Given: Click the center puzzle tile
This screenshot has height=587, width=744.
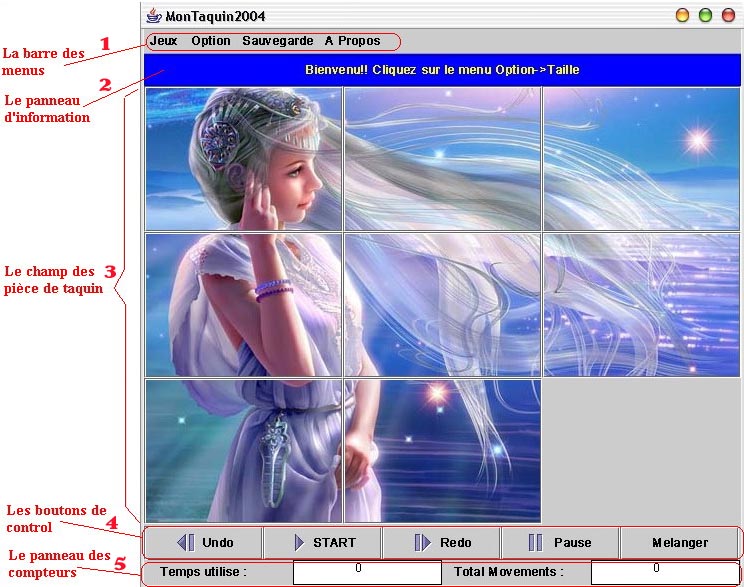Looking at the screenshot, I should pyautogui.click(x=442, y=305).
